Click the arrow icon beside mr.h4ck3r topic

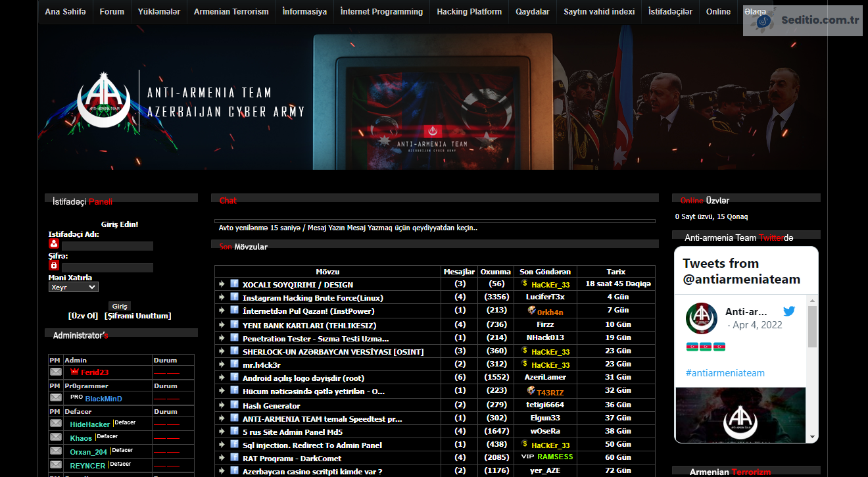tap(223, 364)
